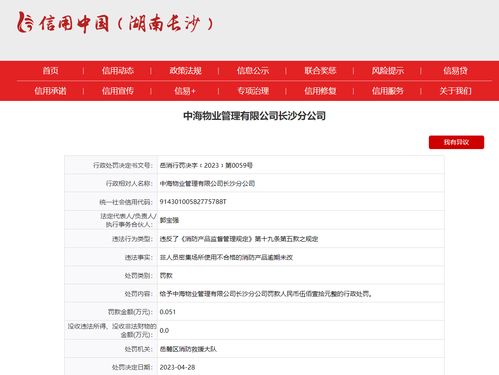Image resolution: width=499 pixels, height=375 pixels.
Task: Open the 信用承诺 menu item
Action: point(50,91)
